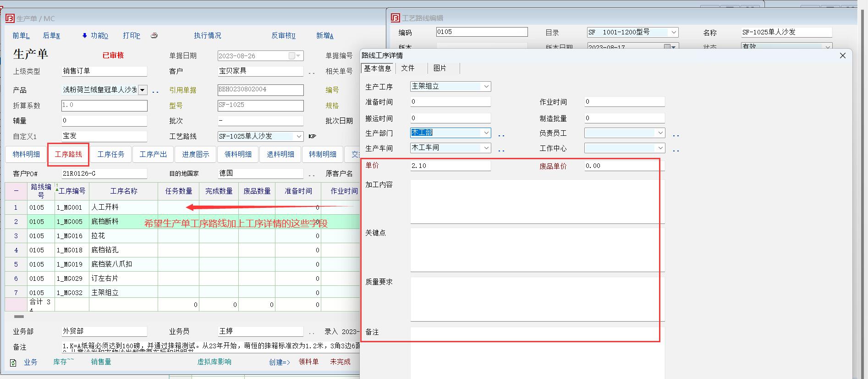Expand the 生产工序 dropdown
This screenshot has width=868, height=379.
(486, 86)
